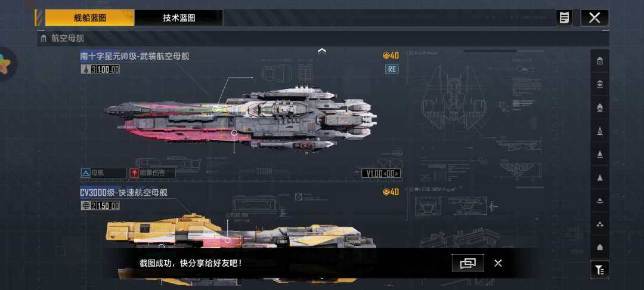Viewport: 644px width, 290px height.
Task: Switch to the 舰船蓝图 tab
Action: coord(89,18)
